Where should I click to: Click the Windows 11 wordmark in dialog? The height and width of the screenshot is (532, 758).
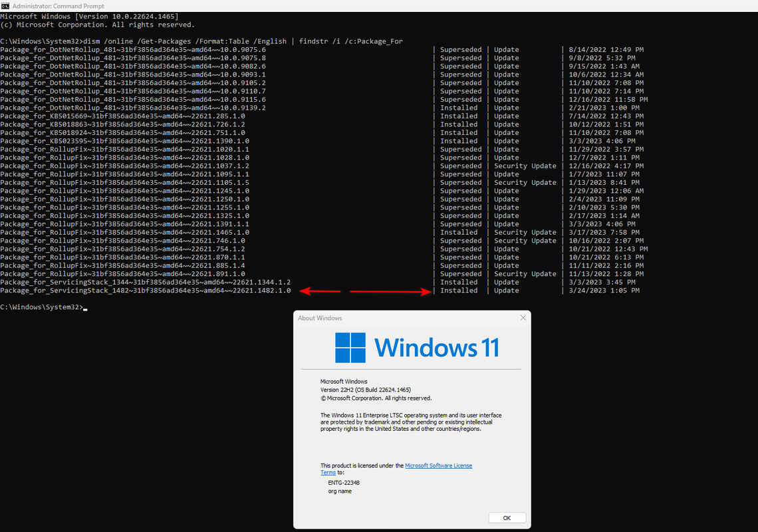coord(437,347)
